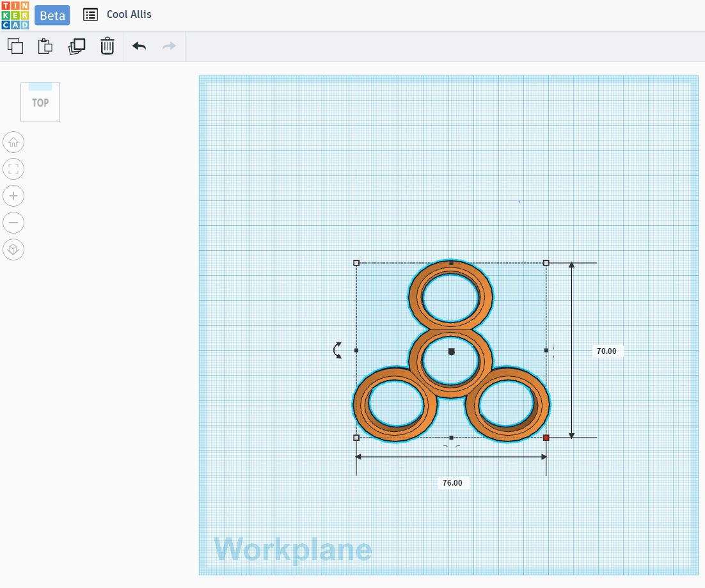Click the Tinkercad logo
The image size is (705, 588).
15,15
